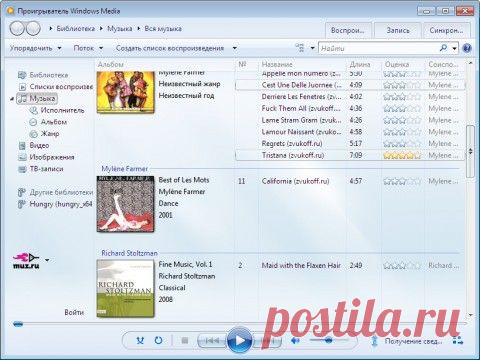
Task: Sort by the Альбом column header
Action: [111, 64]
